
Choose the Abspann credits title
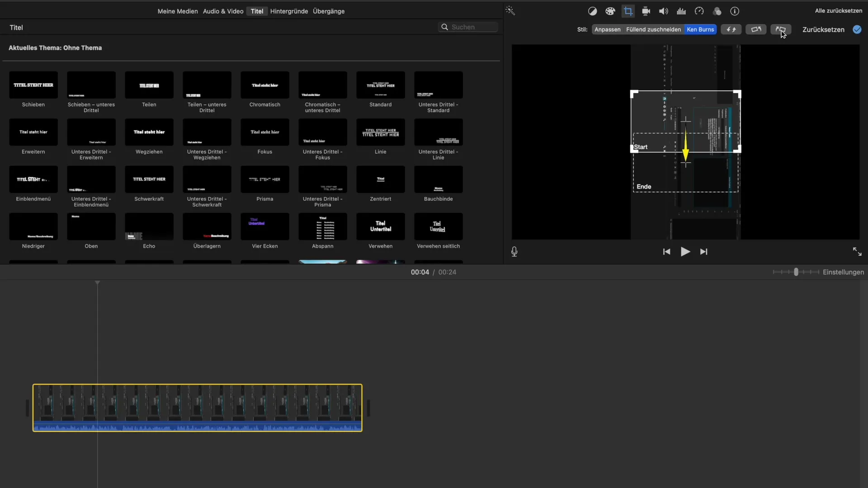point(323,226)
